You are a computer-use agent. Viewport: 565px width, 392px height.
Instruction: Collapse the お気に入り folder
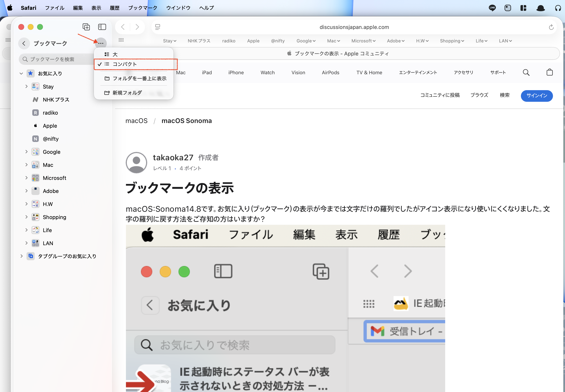21,73
